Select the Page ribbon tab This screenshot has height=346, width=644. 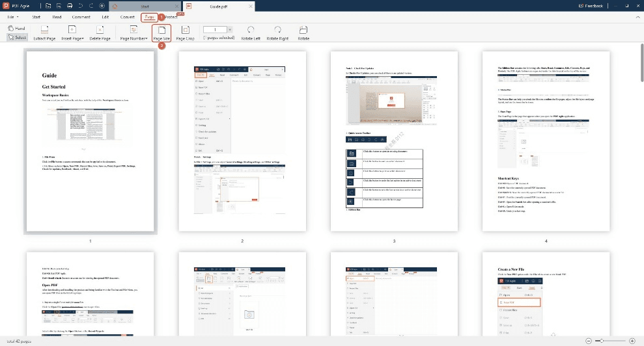149,17
